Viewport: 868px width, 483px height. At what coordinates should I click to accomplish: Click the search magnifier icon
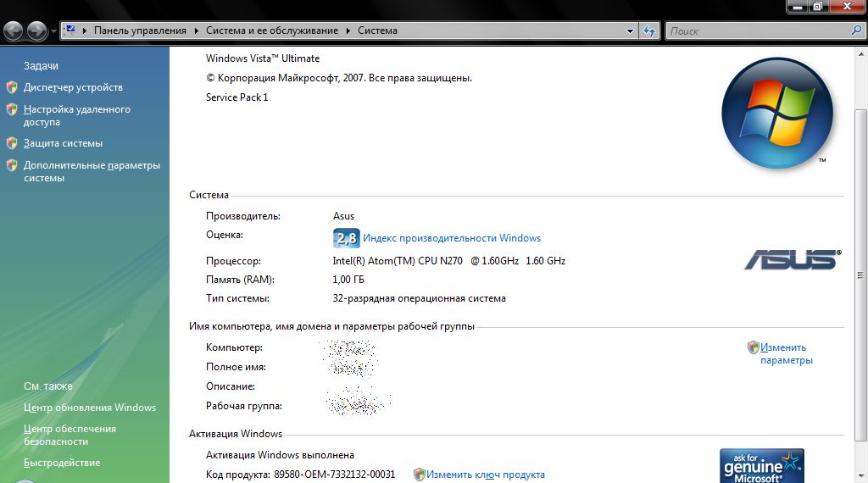pos(856,31)
